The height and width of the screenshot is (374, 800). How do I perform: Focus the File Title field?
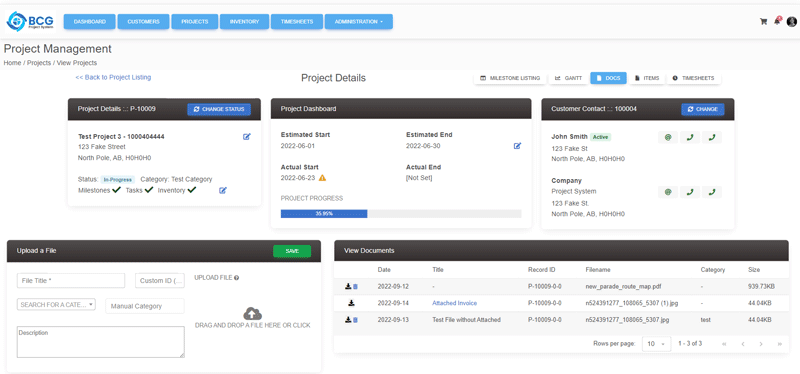click(71, 281)
